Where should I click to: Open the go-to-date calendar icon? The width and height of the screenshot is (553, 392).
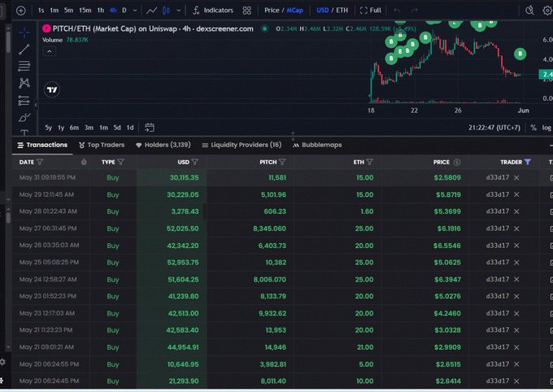point(150,128)
